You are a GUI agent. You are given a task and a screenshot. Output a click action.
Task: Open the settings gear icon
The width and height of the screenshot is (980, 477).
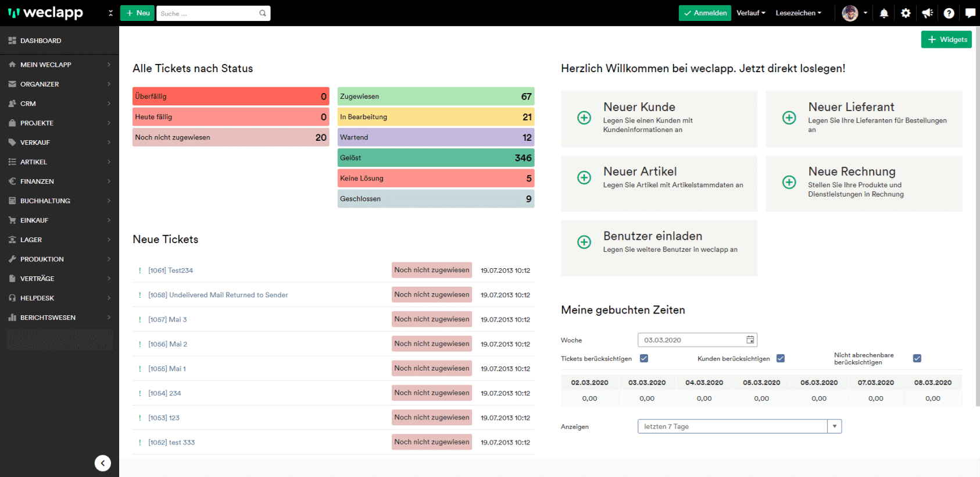(x=906, y=13)
